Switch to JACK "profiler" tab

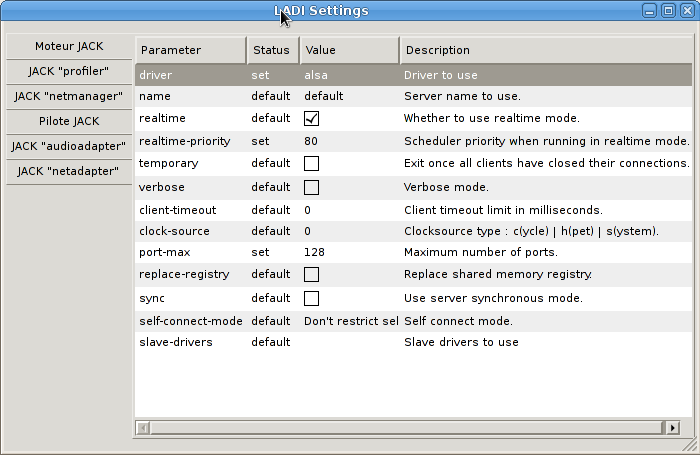[69, 71]
